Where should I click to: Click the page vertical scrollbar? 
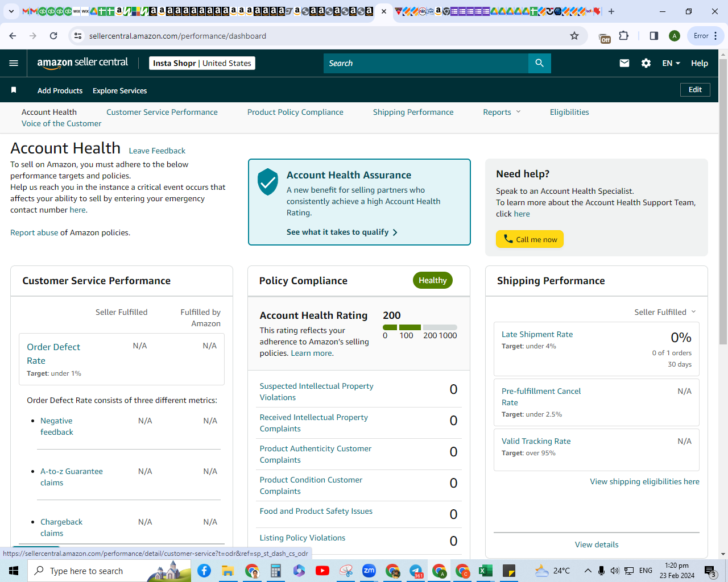pyautogui.click(x=723, y=201)
